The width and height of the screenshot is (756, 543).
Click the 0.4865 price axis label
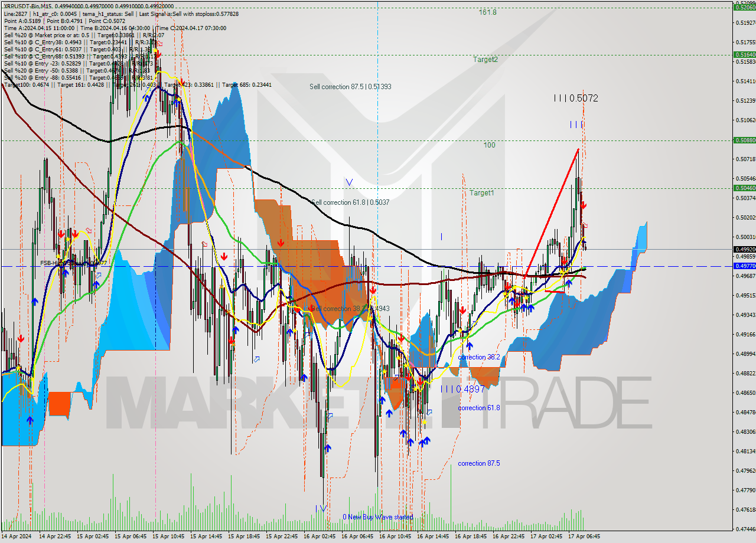tap(745, 392)
